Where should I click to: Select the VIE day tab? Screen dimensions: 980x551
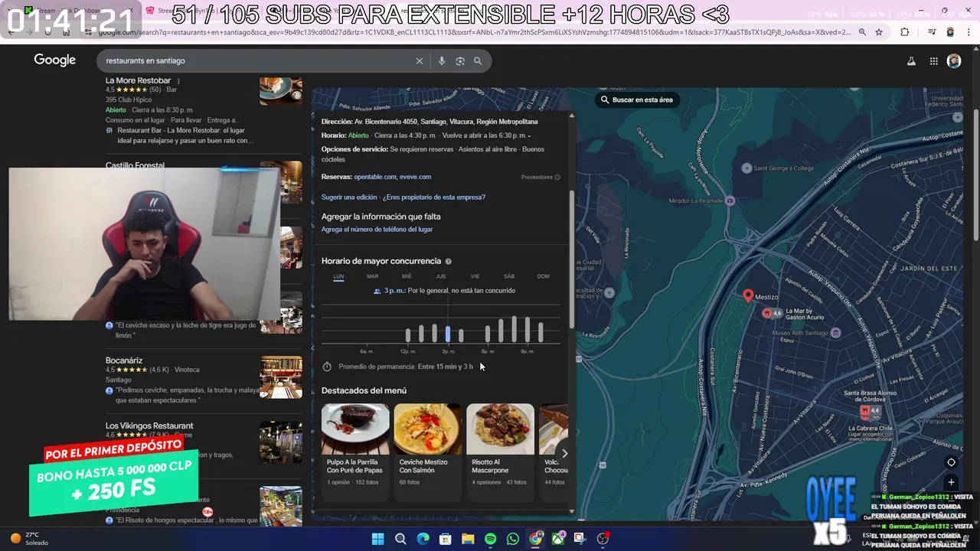pyautogui.click(x=475, y=276)
